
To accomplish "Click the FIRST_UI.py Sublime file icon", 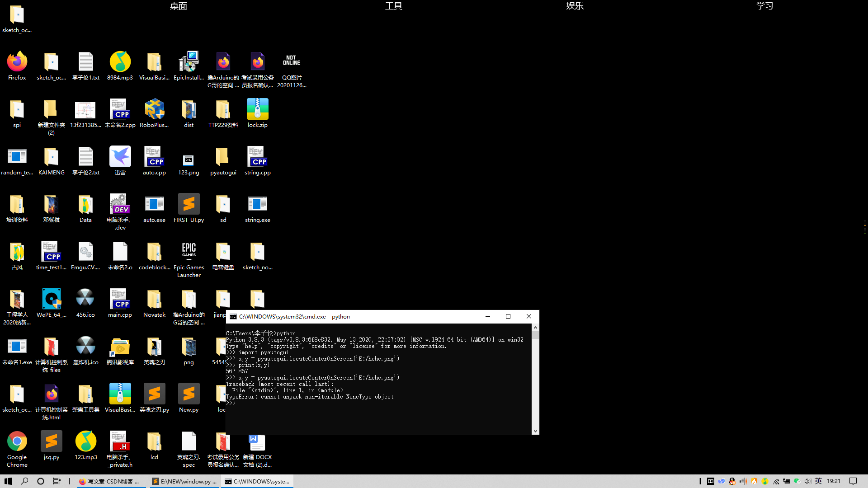I will click(x=189, y=204).
